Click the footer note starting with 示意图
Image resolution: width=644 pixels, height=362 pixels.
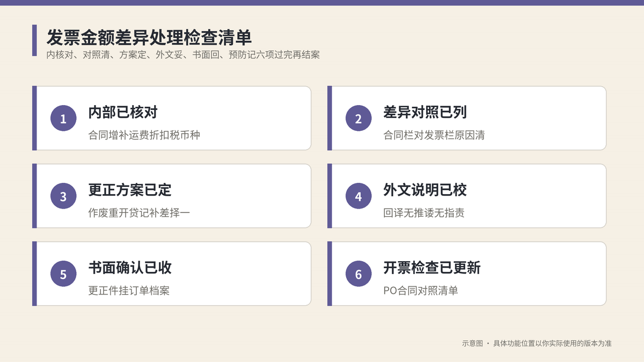point(537,343)
